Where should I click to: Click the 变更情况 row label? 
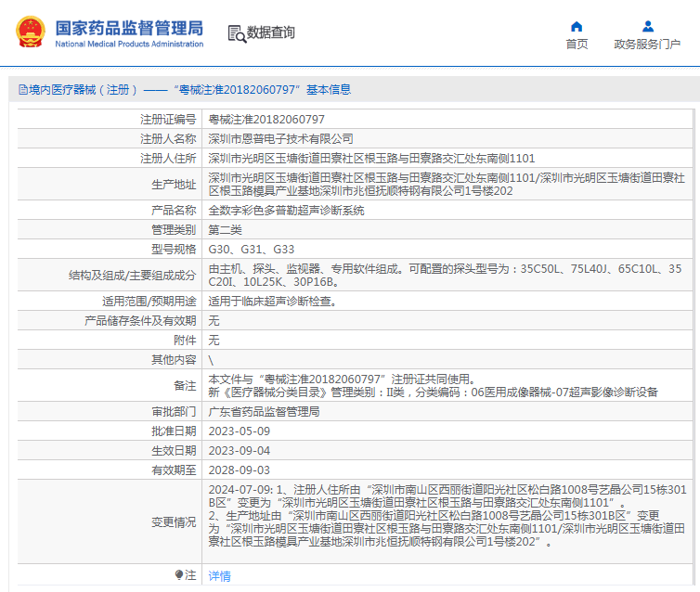click(x=174, y=522)
